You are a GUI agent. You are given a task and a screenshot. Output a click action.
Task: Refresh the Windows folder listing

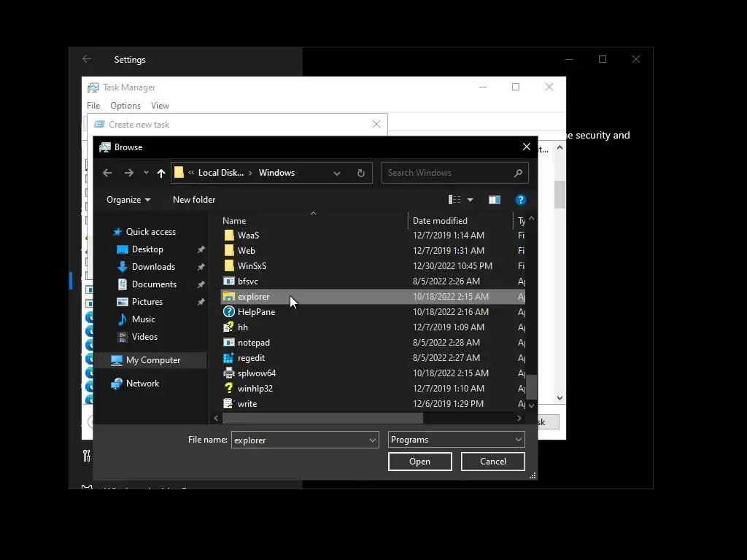click(360, 173)
